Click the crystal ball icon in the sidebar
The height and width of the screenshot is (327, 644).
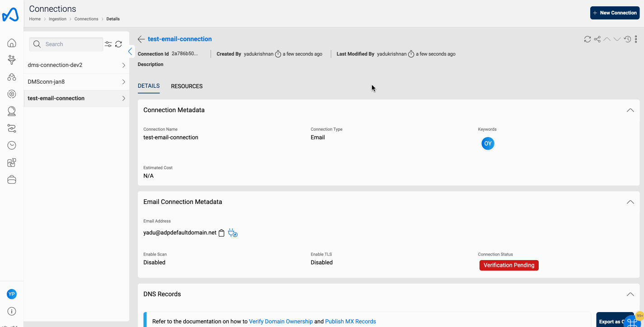tap(12, 111)
